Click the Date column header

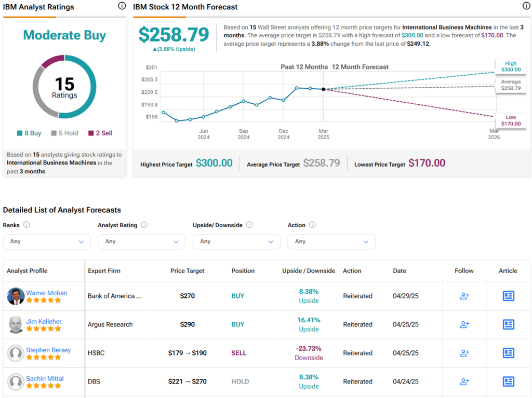[400, 271]
